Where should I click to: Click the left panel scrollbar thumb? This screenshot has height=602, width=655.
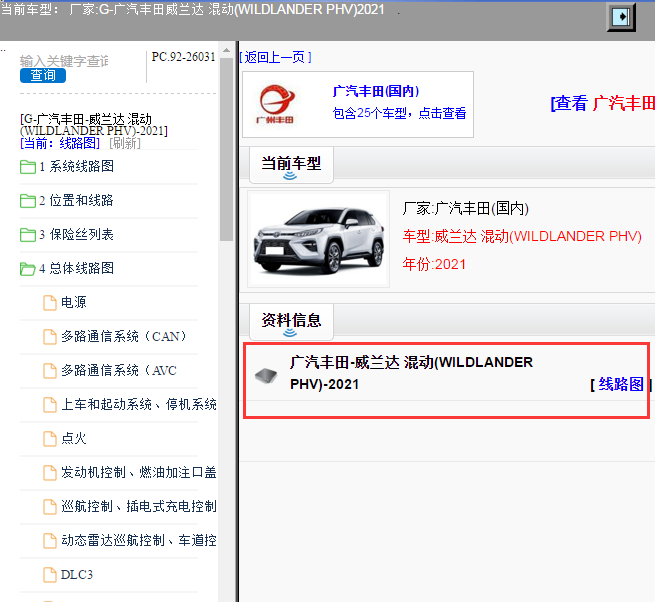click(x=226, y=149)
